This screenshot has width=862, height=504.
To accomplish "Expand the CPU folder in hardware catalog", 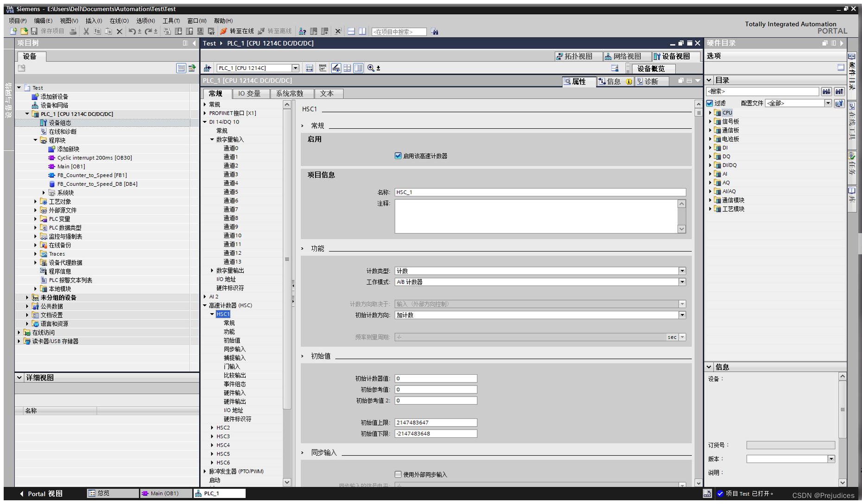I will (710, 113).
